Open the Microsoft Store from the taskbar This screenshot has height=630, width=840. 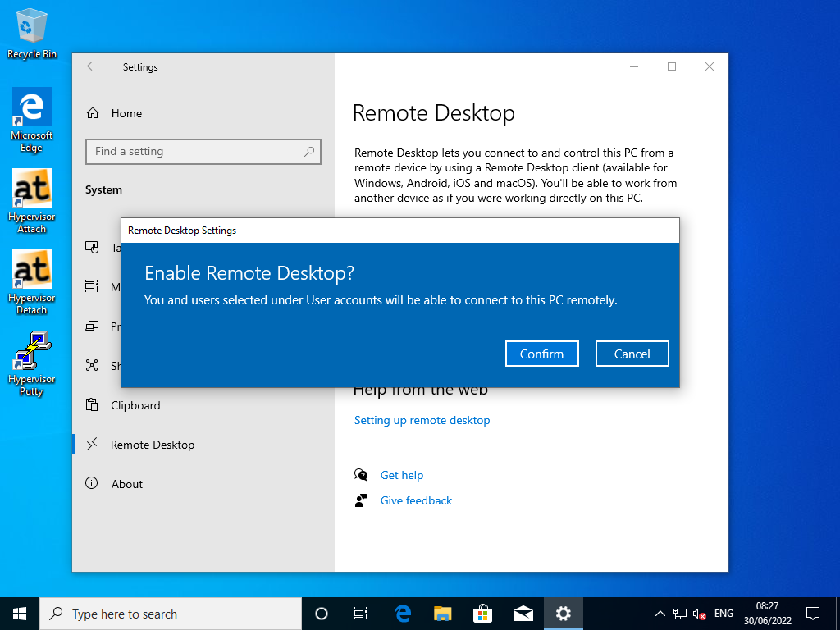tap(482, 613)
